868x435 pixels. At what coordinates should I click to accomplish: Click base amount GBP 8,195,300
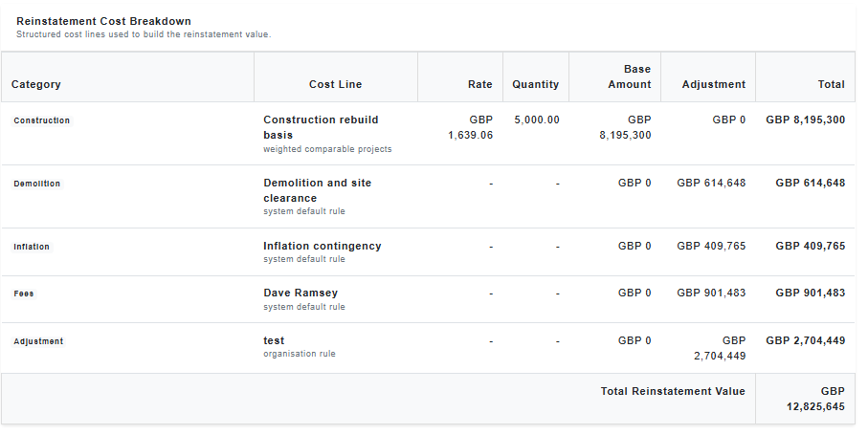[x=625, y=128]
